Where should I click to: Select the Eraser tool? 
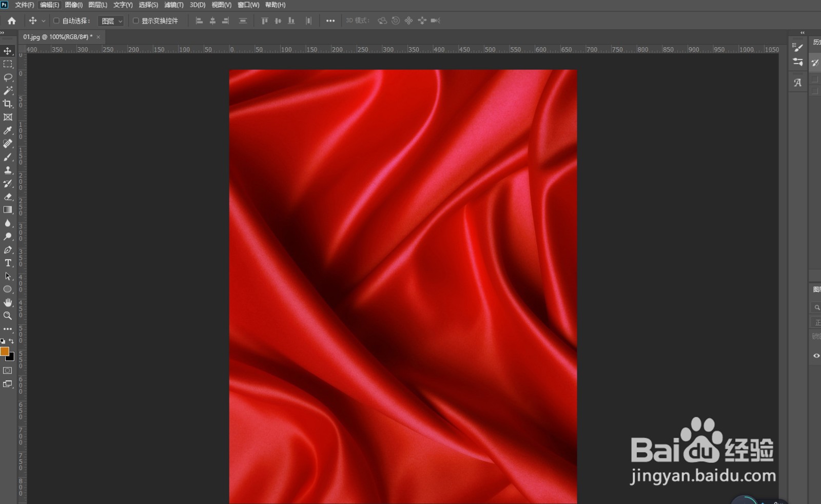pyautogui.click(x=8, y=197)
